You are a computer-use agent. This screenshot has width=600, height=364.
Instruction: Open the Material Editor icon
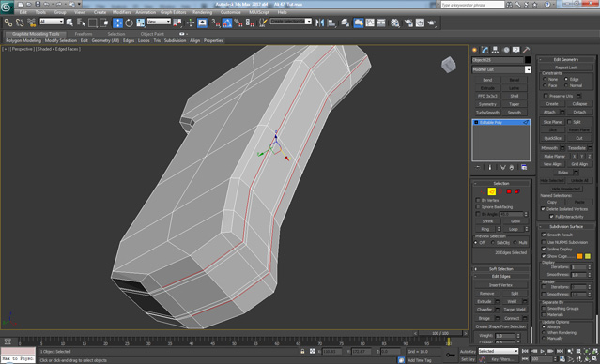tap(395, 23)
